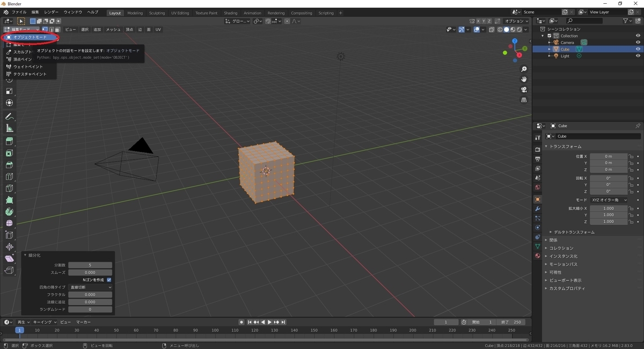The image size is (644, 349).
Task: Open the Modifiers wrench tab in Properties
Action: tap(537, 208)
